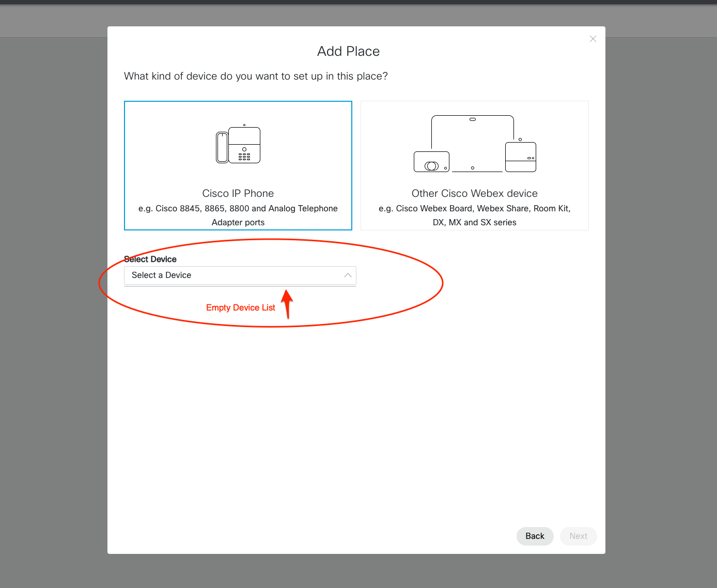Click the 'Select Device' field label
717x588 pixels.
click(x=150, y=259)
